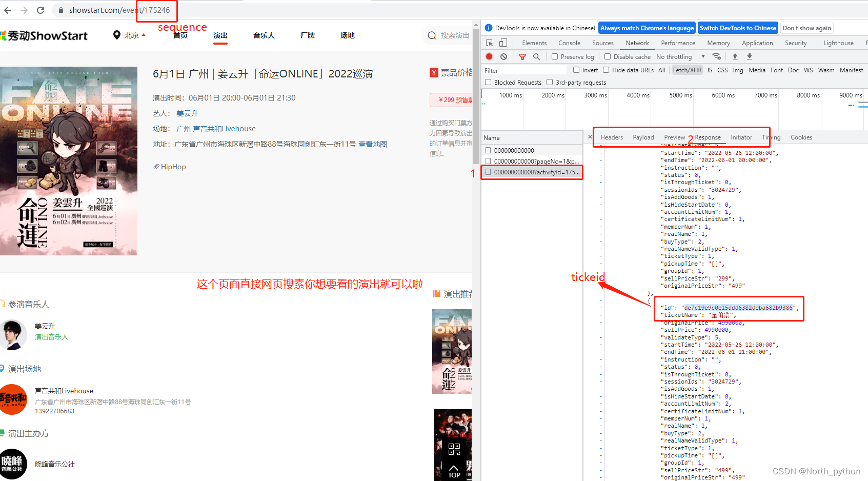
Task: Open the Sources tab
Action: [x=602, y=43]
